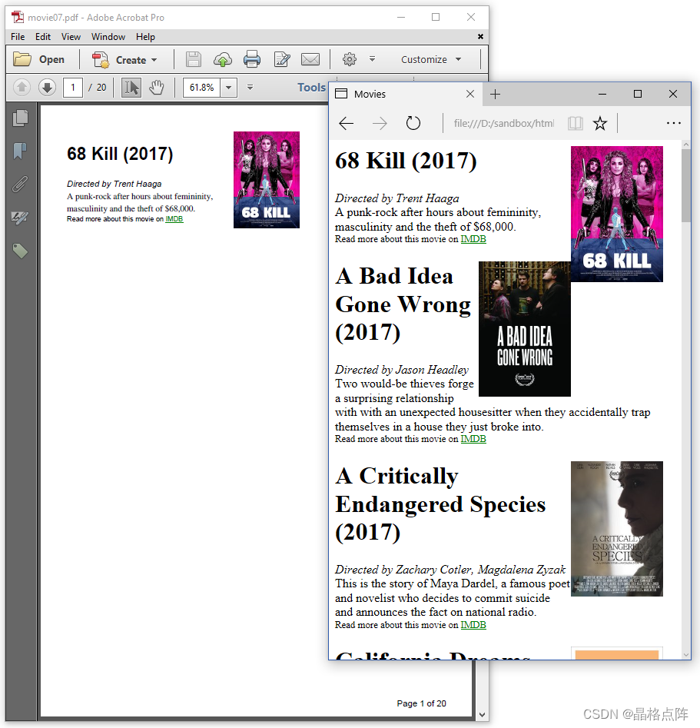Go to the previous page arrow button
The height and width of the screenshot is (728, 700).
click(22, 88)
